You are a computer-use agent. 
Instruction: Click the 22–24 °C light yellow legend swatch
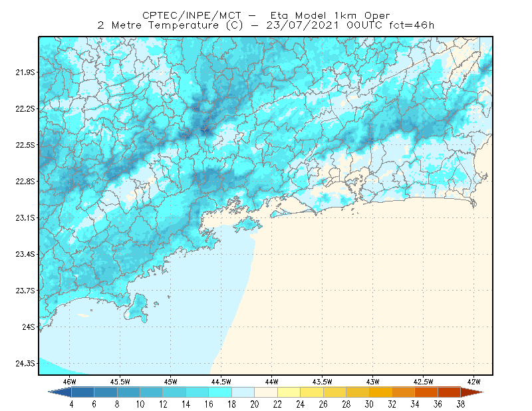point(289,392)
